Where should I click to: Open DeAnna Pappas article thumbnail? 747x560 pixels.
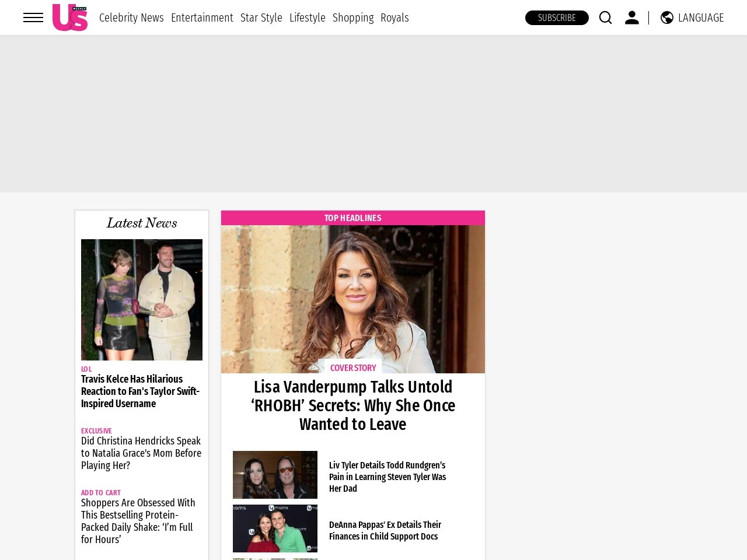coord(275,528)
